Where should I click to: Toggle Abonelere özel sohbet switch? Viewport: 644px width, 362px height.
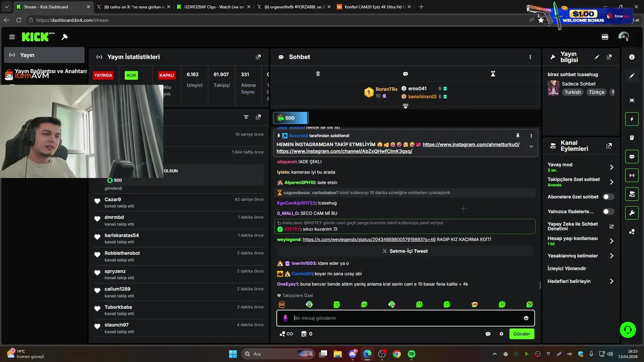[x=608, y=197]
